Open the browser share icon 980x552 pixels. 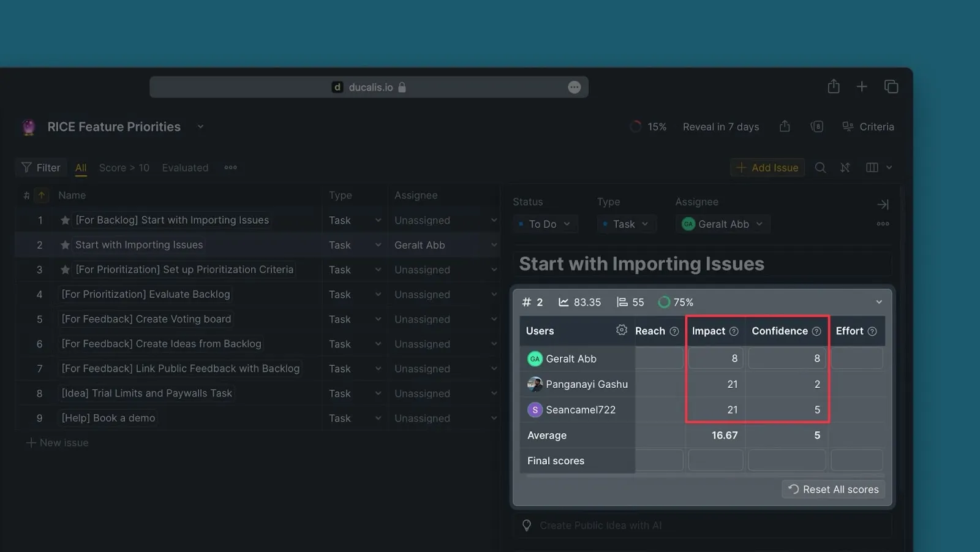(x=834, y=87)
